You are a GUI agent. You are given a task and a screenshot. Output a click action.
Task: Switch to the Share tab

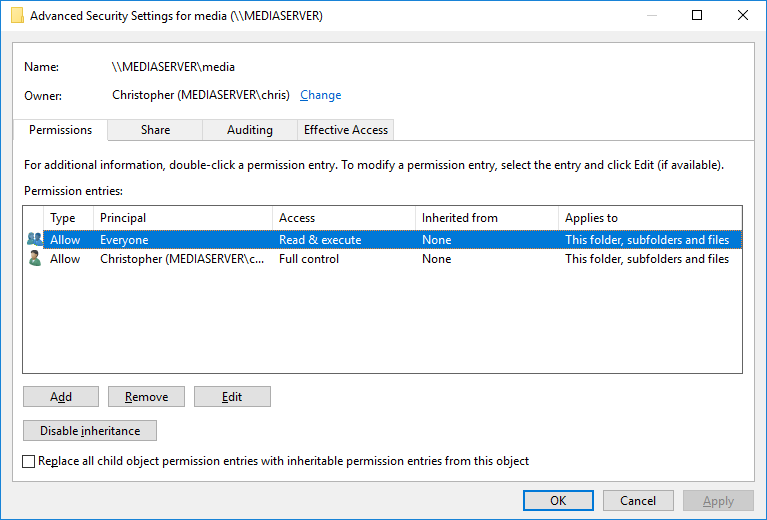155,130
